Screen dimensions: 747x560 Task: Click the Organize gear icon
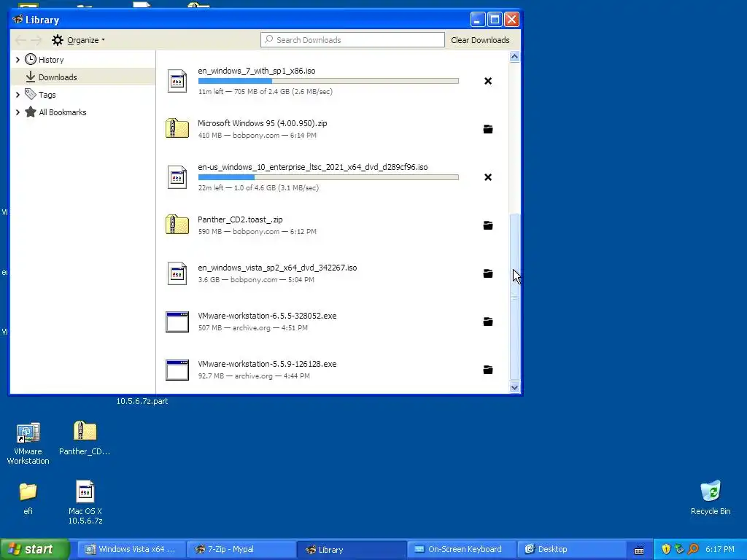tap(58, 40)
